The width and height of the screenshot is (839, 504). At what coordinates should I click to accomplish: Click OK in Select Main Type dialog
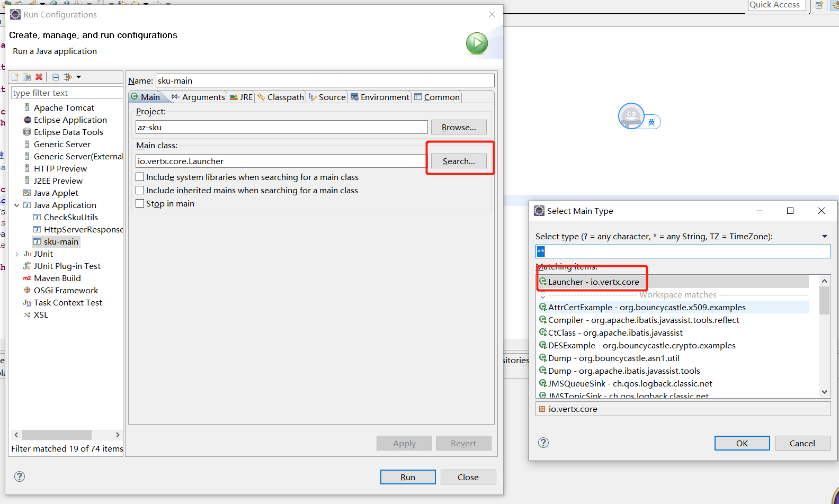[742, 443]
